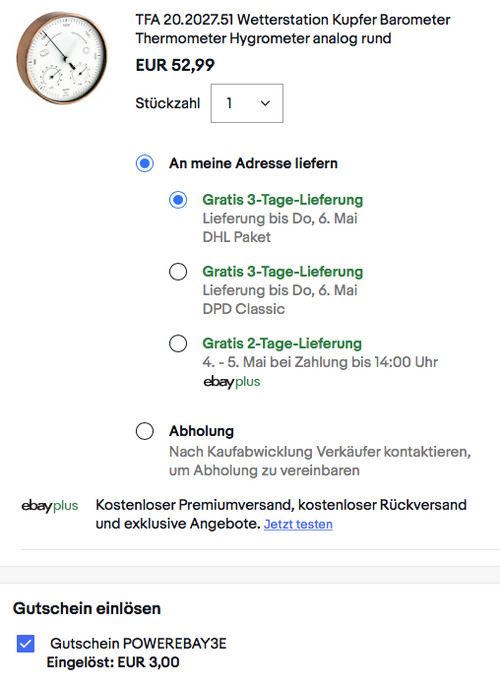Click the TFA Wetterstation product title
This screenshot has height=685, width=500.
click(293, 29)
